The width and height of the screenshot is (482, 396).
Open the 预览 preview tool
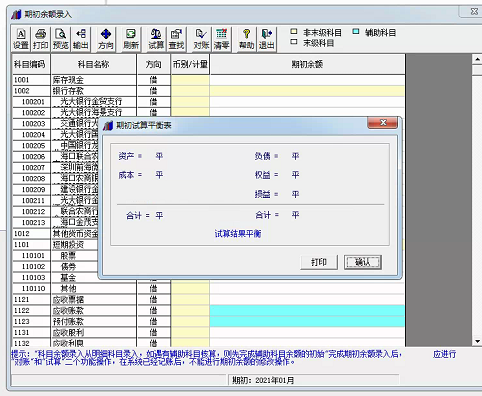pos(61,39)
